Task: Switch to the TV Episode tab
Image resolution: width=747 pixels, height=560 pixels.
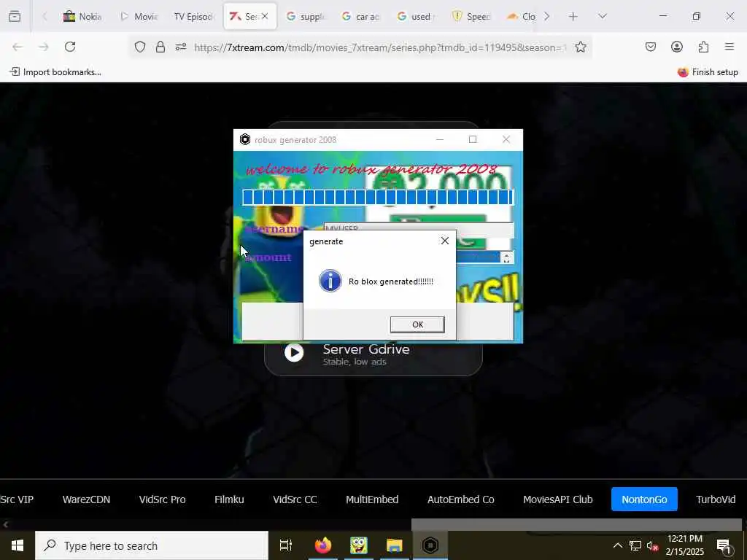Action: (193, 17)
